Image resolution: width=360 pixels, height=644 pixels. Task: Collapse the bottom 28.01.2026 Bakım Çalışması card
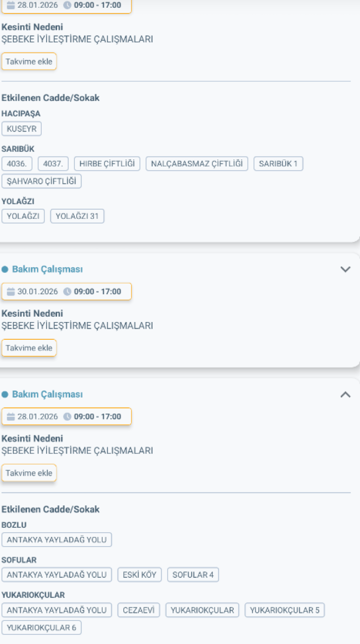(x=345, y=394)
